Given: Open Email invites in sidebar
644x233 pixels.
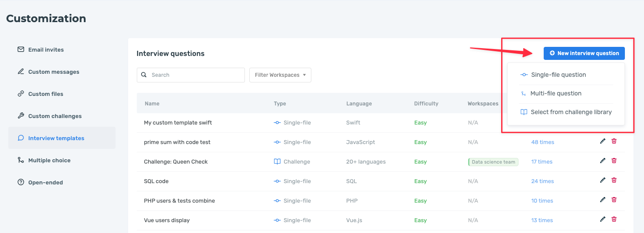Looking at the screenshot, I should [46, 50].
